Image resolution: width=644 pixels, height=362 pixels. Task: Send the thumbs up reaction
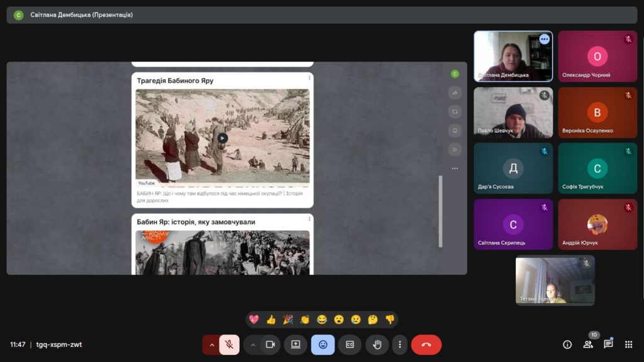271,319
